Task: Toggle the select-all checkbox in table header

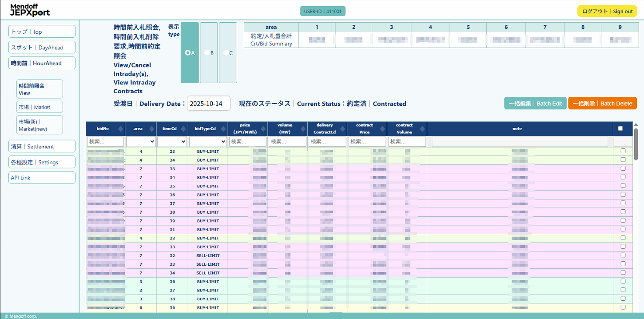Action: [x=620, y=128]
